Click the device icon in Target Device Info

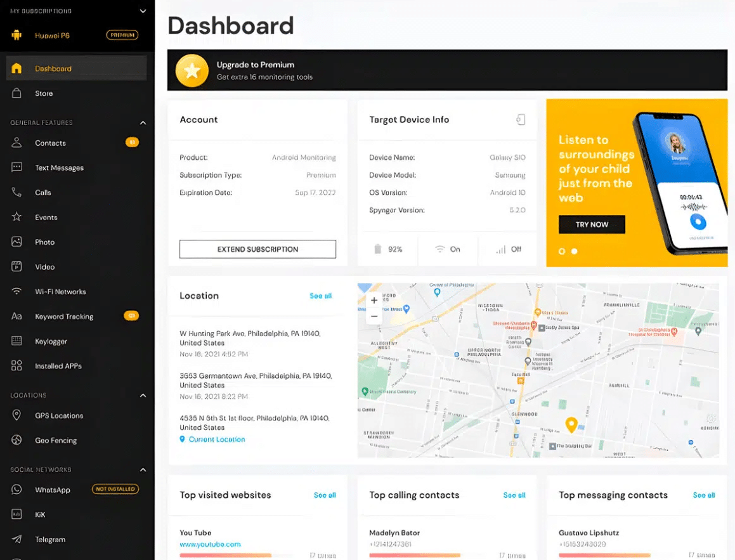(x=521, y=120)
